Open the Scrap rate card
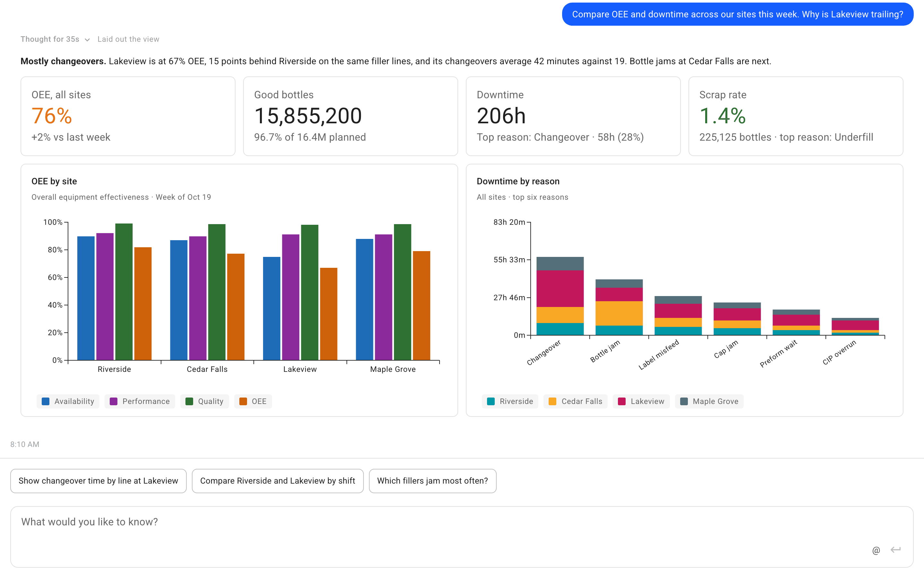924x578 pixels. click(796, 116)
